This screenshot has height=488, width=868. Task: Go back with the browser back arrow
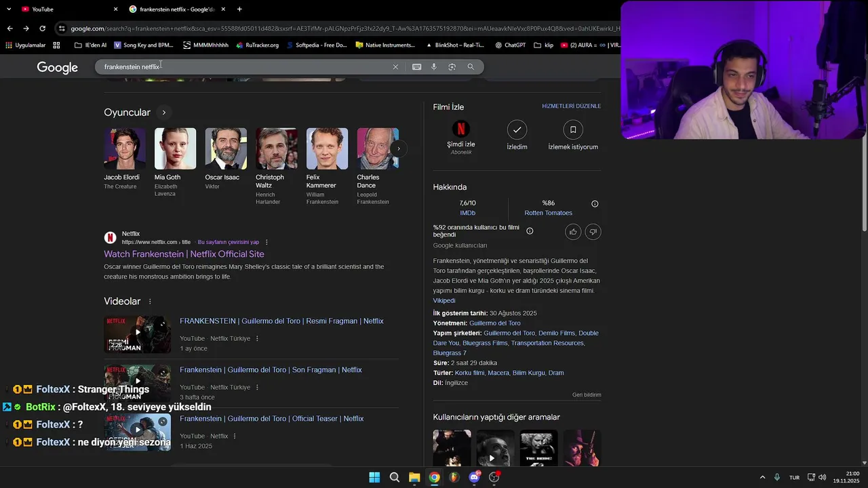[9, 28]
